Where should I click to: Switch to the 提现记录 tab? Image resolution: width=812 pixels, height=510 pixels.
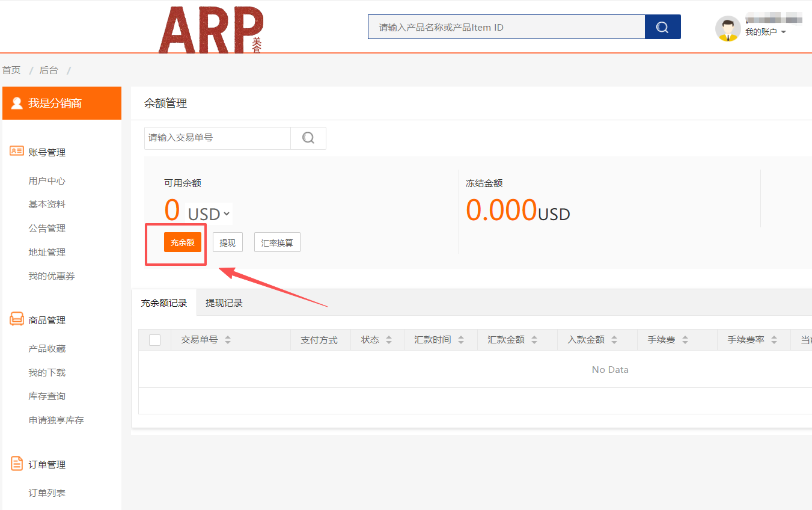(224, 303)
